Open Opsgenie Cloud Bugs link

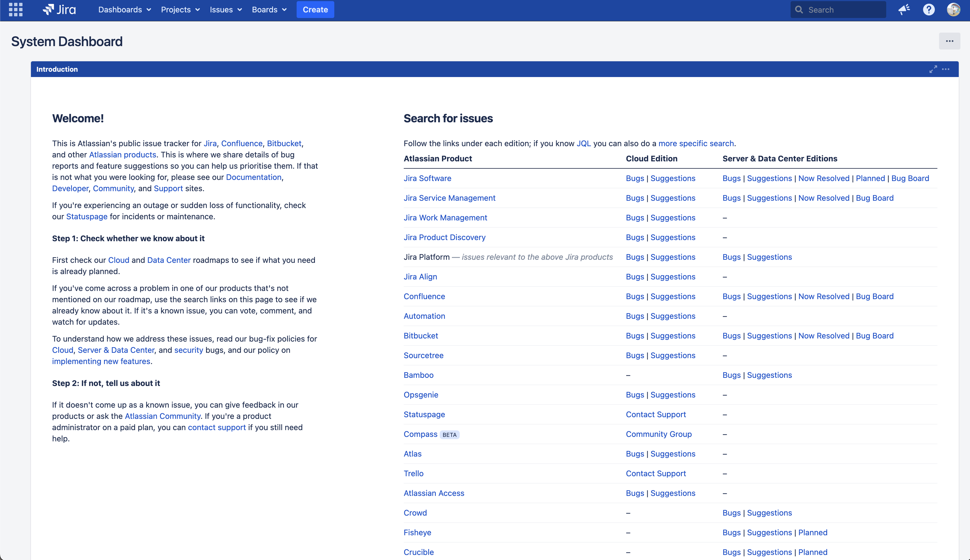pyautogui.click(x=635, y=395)
